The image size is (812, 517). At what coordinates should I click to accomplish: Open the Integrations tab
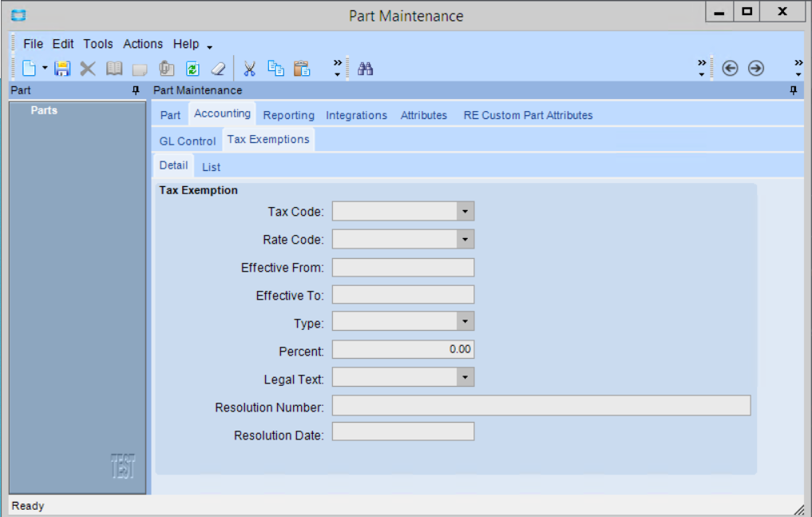click(356, 115)
